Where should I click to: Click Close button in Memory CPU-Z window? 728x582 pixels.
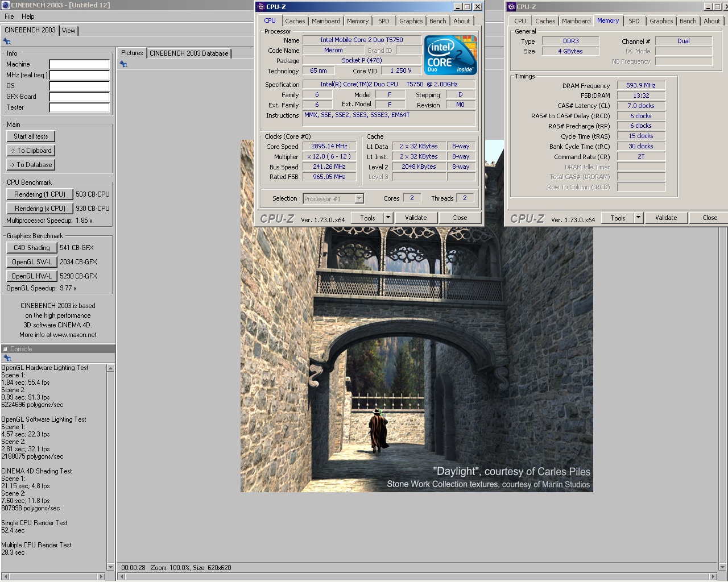[x=710, y=218]
